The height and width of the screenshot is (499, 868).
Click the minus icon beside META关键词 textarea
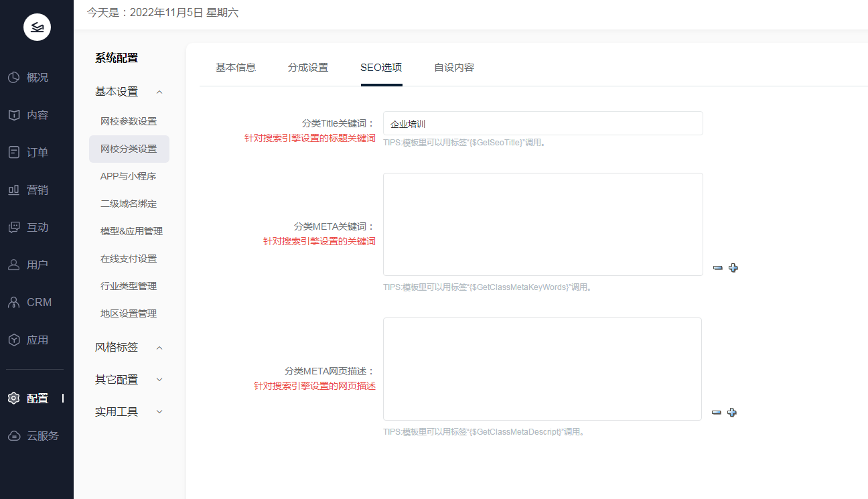coord(718,268)
